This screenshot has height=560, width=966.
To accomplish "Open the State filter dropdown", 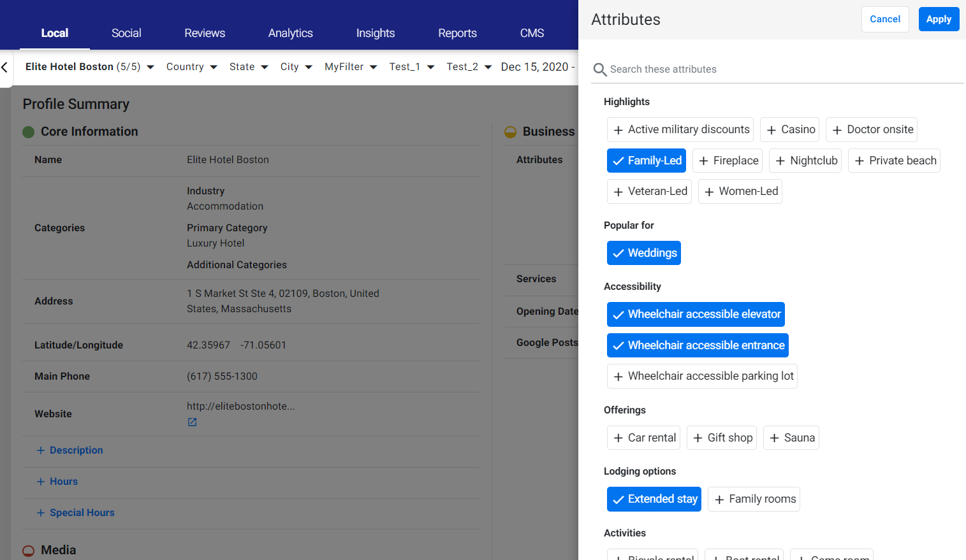I will (249, 67).
